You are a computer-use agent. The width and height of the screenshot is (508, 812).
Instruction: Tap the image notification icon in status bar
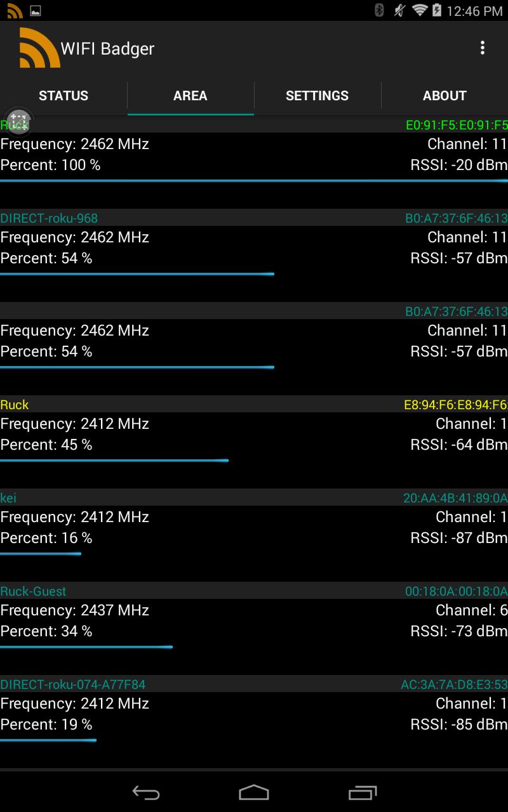click(36, 10)
